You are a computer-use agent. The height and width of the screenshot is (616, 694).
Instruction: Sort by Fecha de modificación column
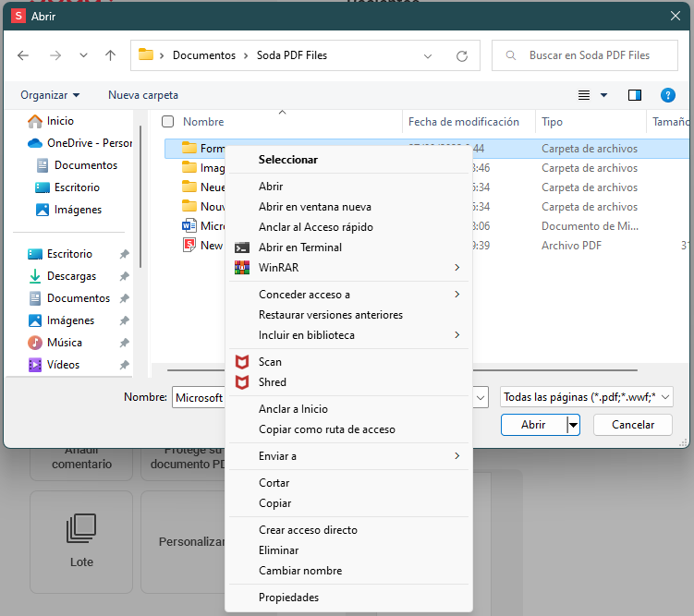tap(463, 122)
